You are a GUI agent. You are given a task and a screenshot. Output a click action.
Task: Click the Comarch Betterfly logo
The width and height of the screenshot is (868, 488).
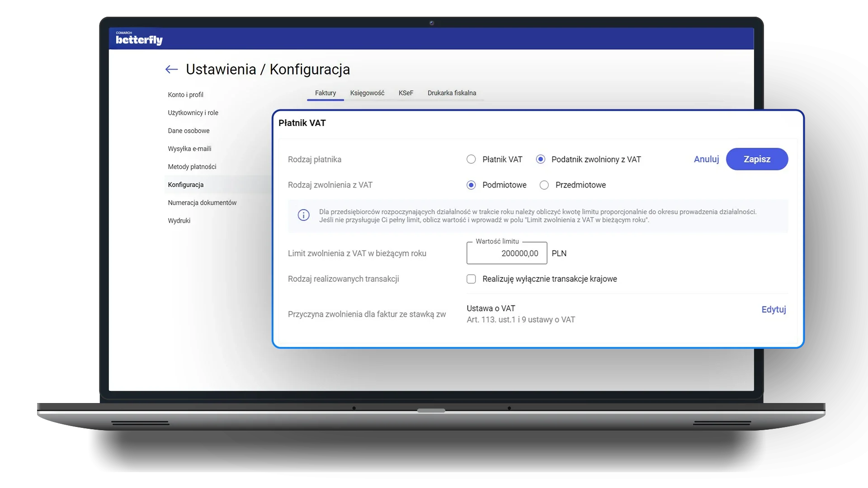pyautogui.click(x=139, y=39)
